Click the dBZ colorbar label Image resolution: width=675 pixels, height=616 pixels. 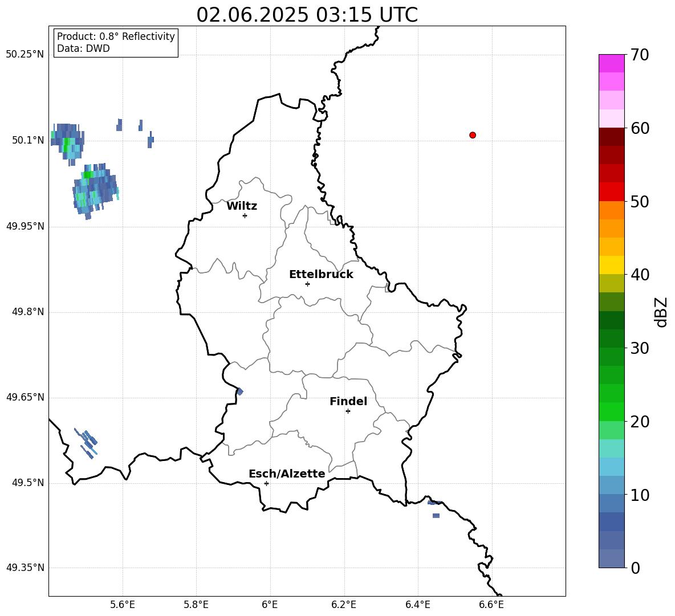pyautogui.click(x=662, y=312)
